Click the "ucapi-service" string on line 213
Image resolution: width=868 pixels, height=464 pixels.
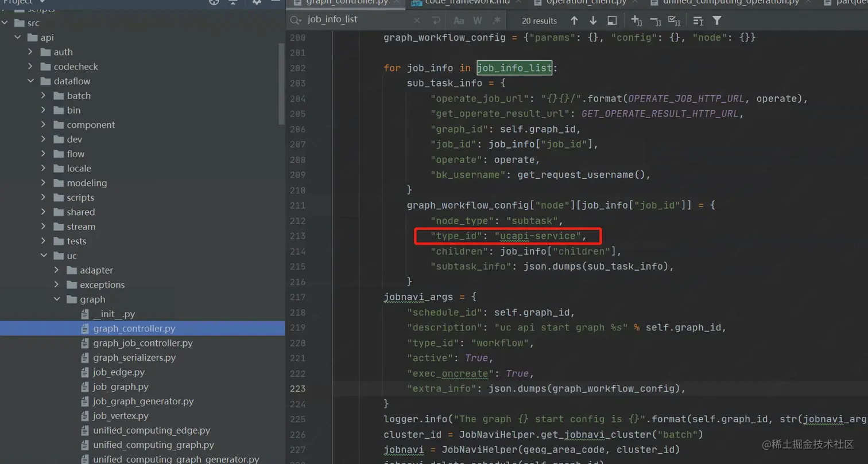pos(538,236)
